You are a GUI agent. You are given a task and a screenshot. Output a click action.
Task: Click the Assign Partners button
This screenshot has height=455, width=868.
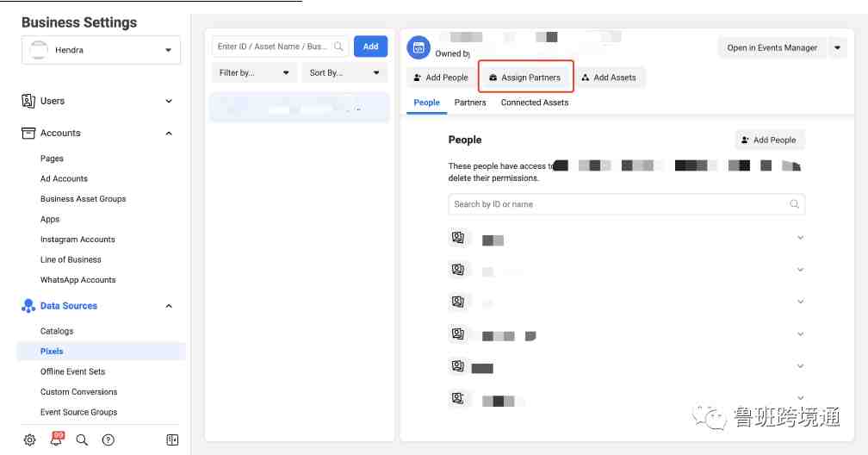[x=525, y=78]
